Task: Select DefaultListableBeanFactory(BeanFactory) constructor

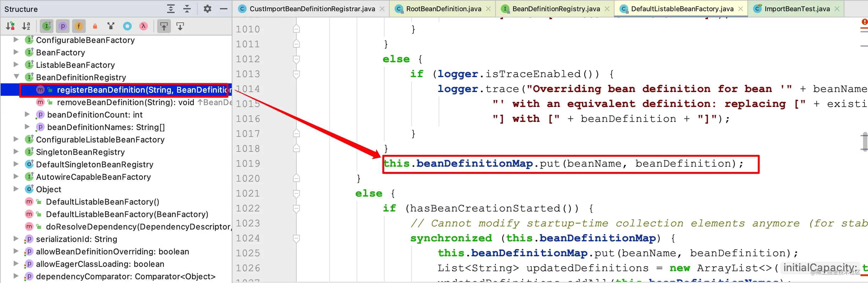Action: coord(116,214)
